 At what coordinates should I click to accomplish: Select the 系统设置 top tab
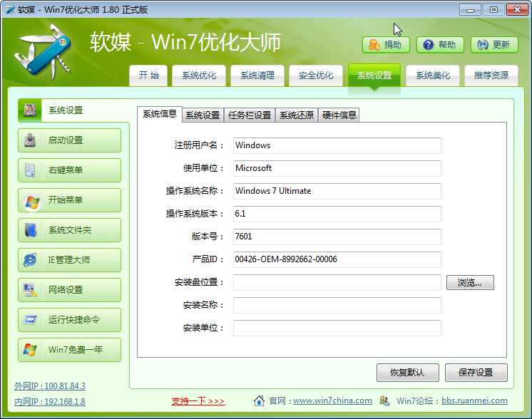374,76
